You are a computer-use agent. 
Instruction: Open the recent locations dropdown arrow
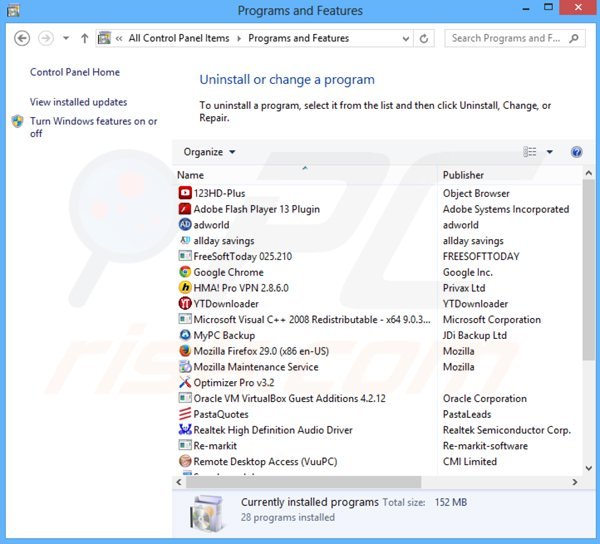coord(66,38)
